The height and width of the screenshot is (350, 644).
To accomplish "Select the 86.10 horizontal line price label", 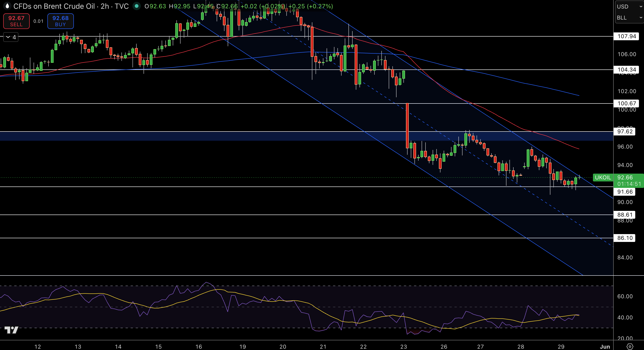I will [624, 238].
